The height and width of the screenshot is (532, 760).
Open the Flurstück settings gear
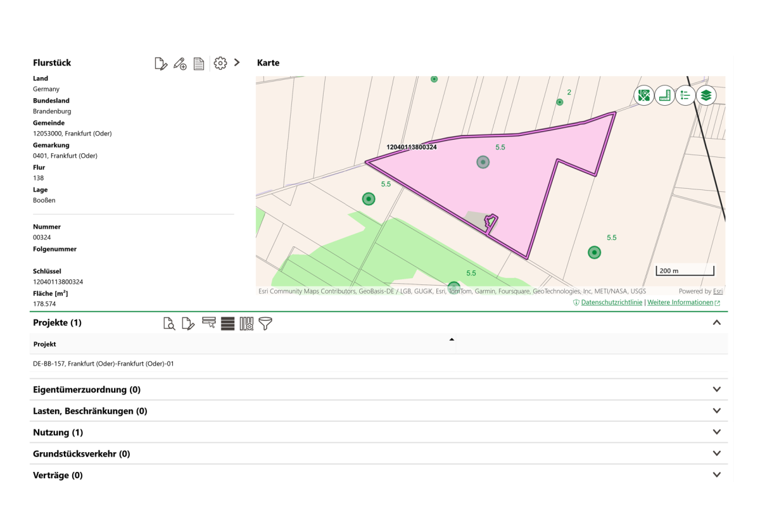pyautogui.click(x=220, y=63)
